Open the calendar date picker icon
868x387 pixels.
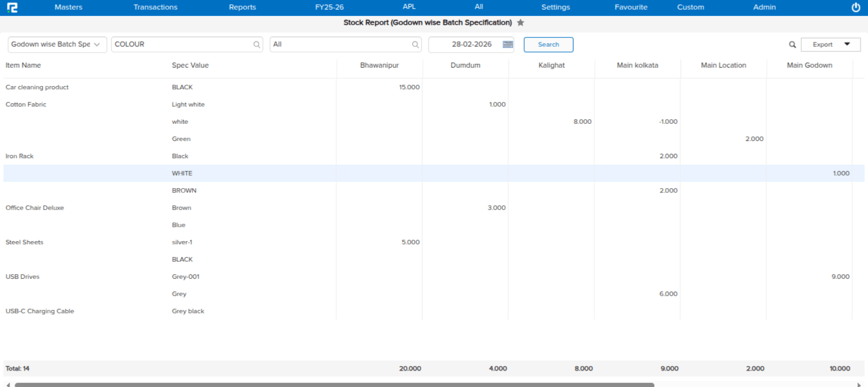508,44
